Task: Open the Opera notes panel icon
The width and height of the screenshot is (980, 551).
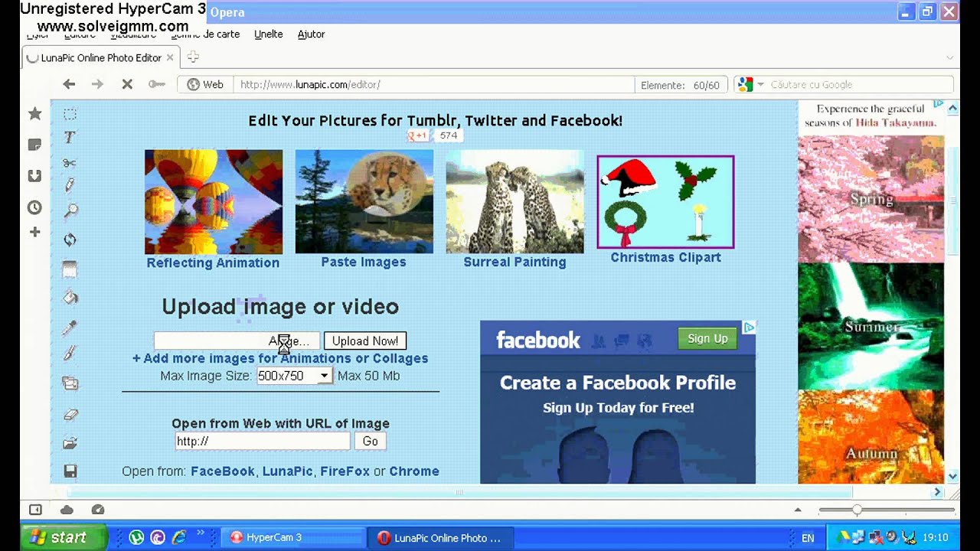Action: point(34,145)
